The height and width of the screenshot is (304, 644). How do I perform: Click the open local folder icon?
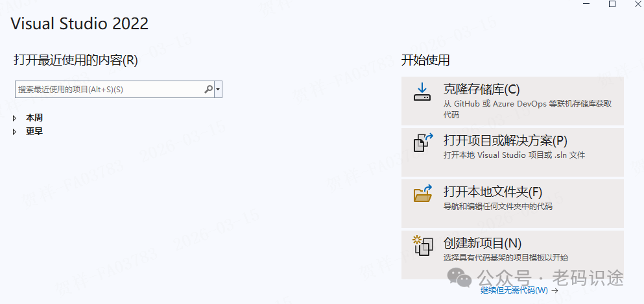coord(423,194)
